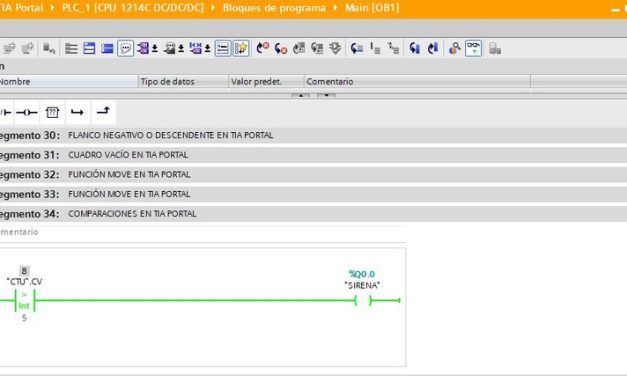This screenshot has width=627, height=376.
Task: Expand block interface with the down arrow
Action: 326,95
